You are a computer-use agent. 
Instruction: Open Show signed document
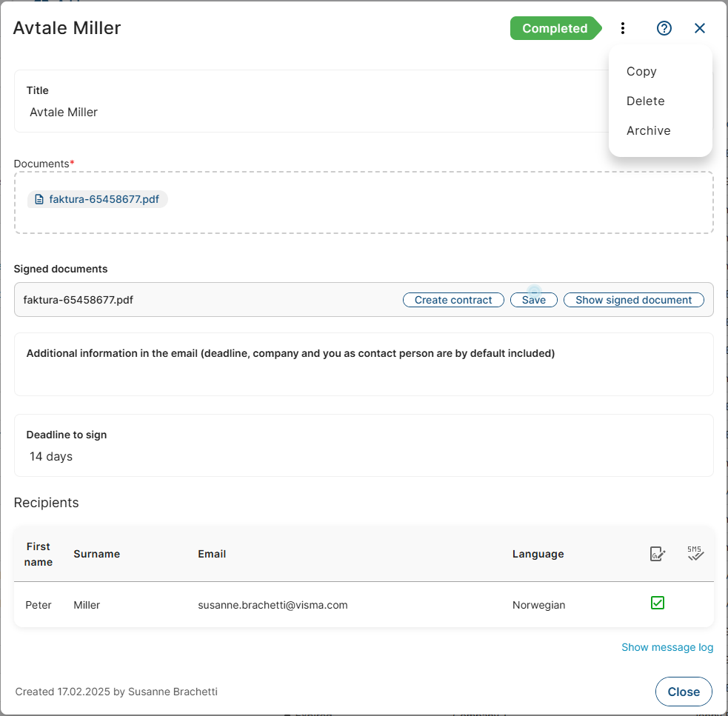click(x=633, y=300)
